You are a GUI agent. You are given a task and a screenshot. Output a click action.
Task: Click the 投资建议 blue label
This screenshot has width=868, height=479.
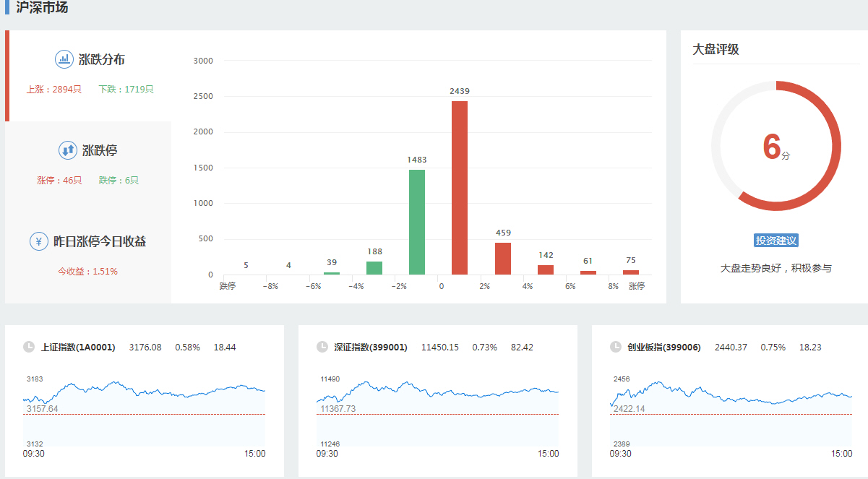pyautogui.click(x=775, y=241)
